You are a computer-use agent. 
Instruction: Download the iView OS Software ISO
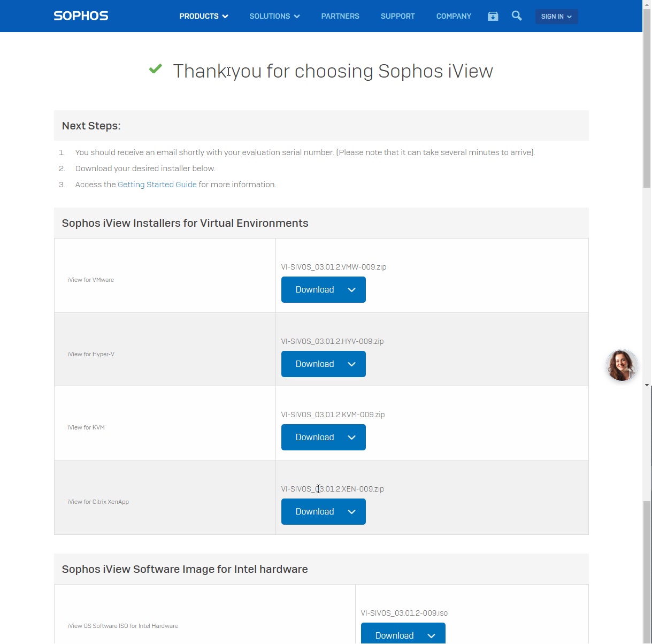click(x=394, y=634)
